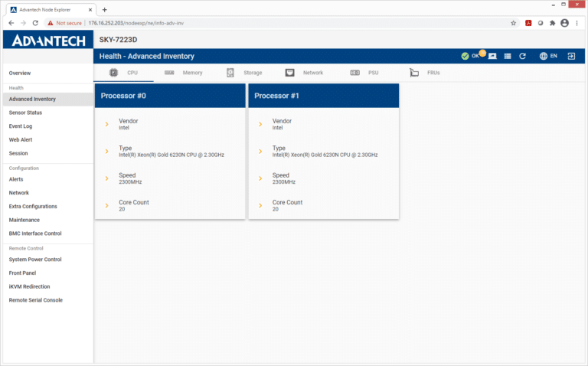Open Overview in the sidebar
This screenshot has height=366, width=588.
point(20,74)
